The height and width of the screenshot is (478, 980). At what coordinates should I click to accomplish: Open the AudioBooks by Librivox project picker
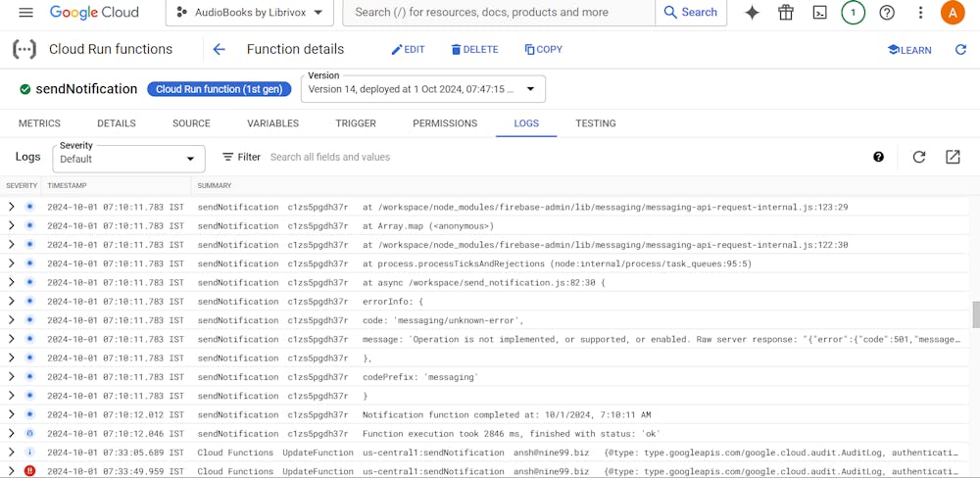[x=250, y=13]
